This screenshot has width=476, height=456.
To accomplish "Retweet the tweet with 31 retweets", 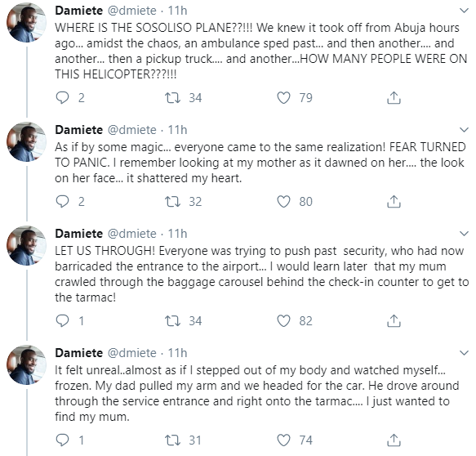I will (172, 440).
